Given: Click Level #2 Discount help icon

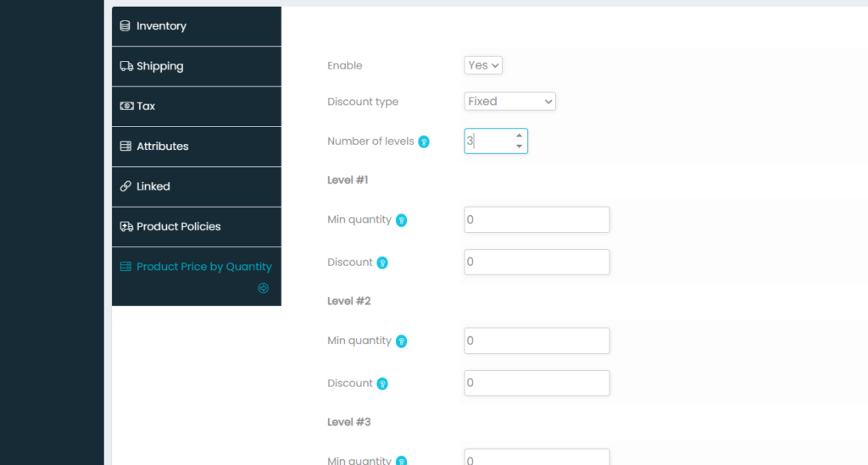Looking at the screenshot, I should click(382, 384).
